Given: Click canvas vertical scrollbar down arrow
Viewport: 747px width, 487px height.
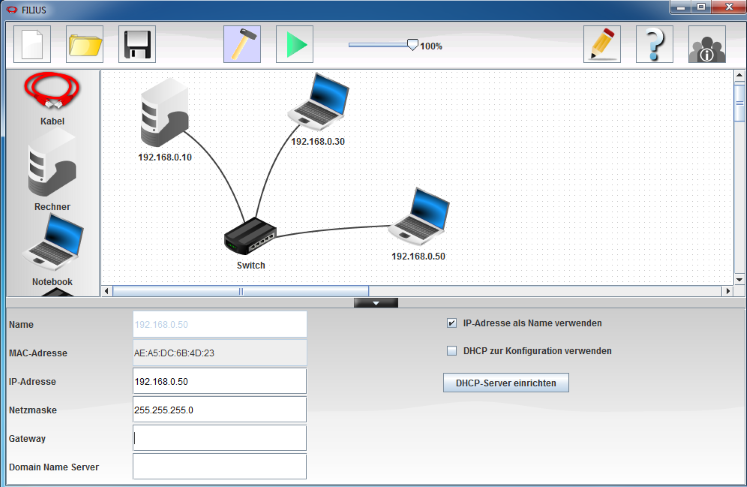Looking at the screenshot, I should [739, 280].
